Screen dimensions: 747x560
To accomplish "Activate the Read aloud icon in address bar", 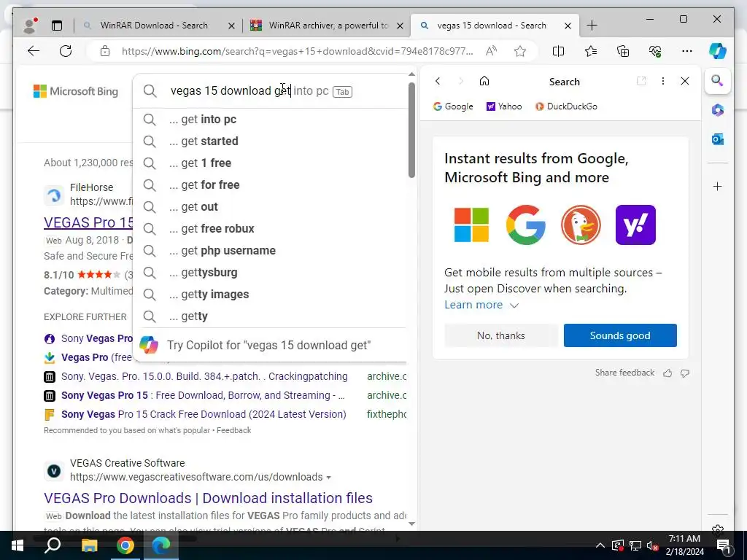I will point(491,51).
